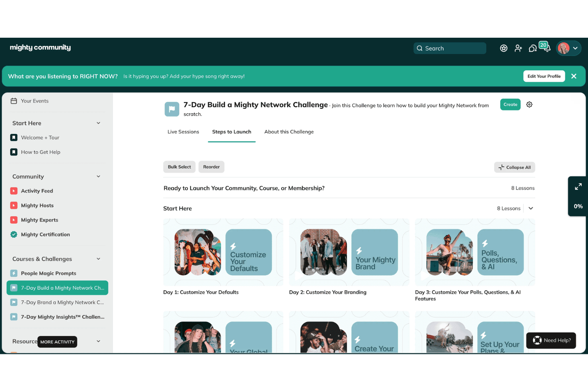
Task: Click Day 1: Customize Your Defaults title
Action: click(x=201, y=292)
